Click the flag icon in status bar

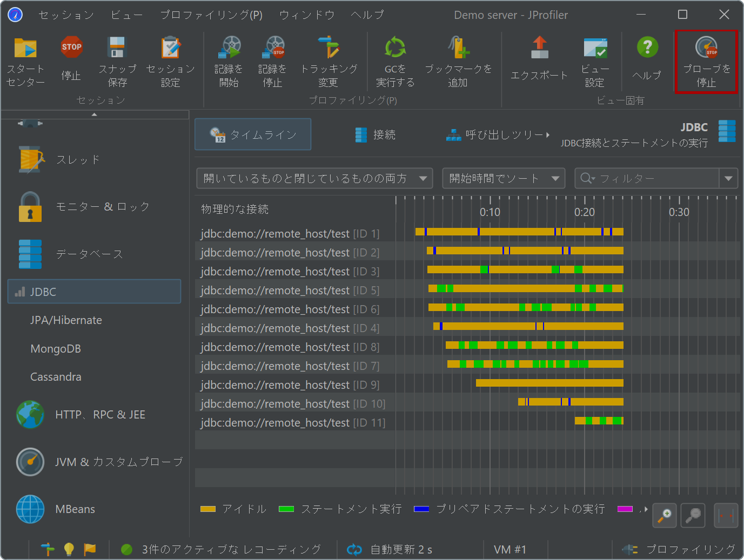pyautogui.click(x=90, y=549)
